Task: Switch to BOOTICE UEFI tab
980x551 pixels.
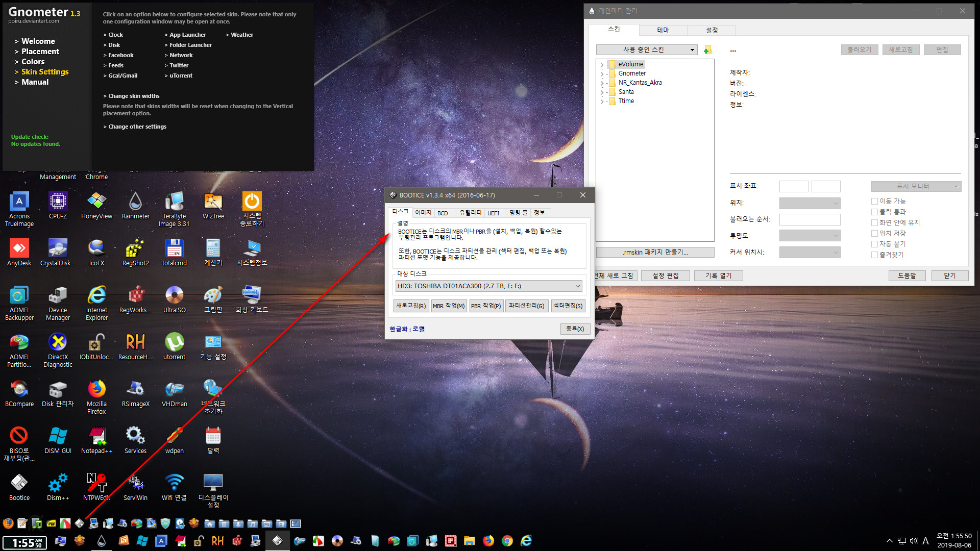Action: tap(494, 213)
